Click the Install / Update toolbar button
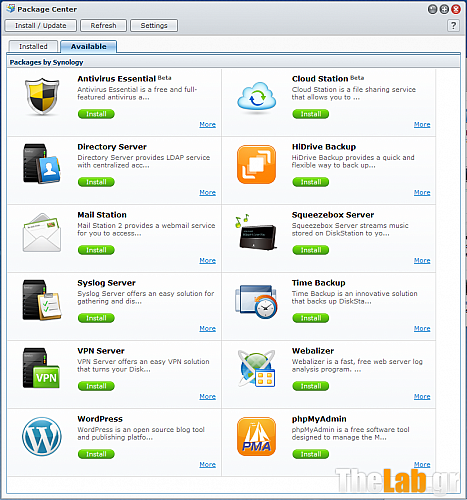Viewport: 467px width, 500px height. (41, 26)
